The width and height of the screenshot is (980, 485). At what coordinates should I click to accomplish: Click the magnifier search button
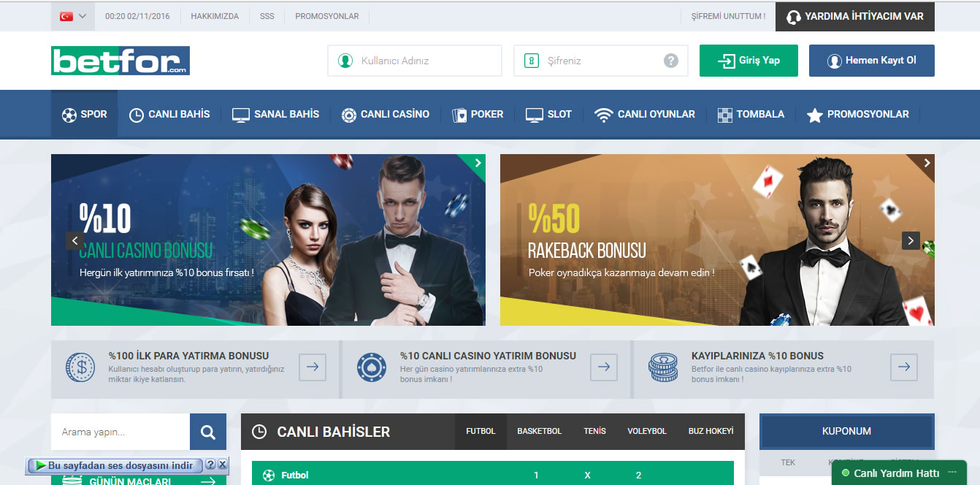pos(208,432)
